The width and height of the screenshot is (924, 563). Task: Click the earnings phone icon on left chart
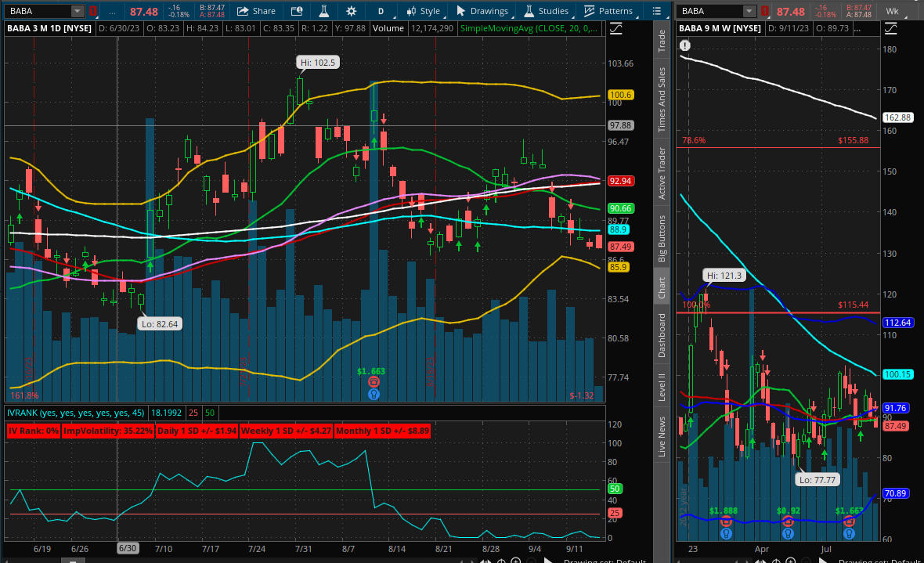coord(374,382)
